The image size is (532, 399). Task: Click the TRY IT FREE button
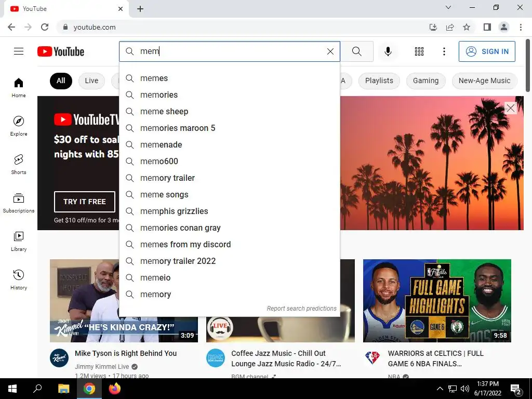click(x=85, y=202)
